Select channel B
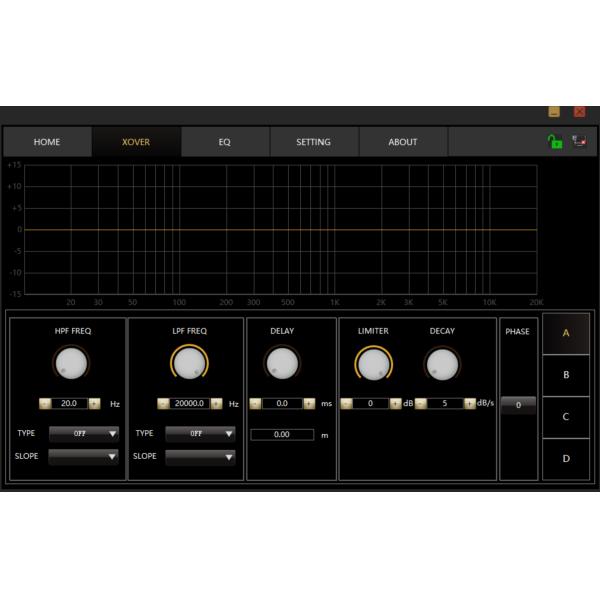 pos(566,375)
